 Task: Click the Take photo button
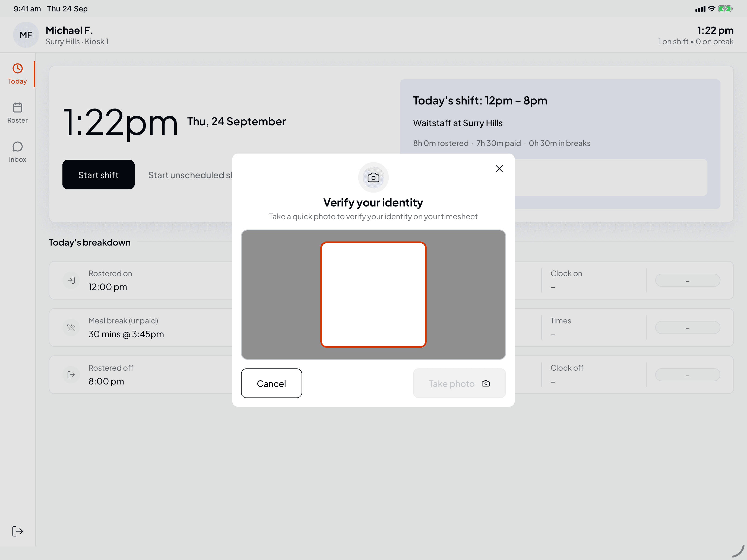[459, 383]
